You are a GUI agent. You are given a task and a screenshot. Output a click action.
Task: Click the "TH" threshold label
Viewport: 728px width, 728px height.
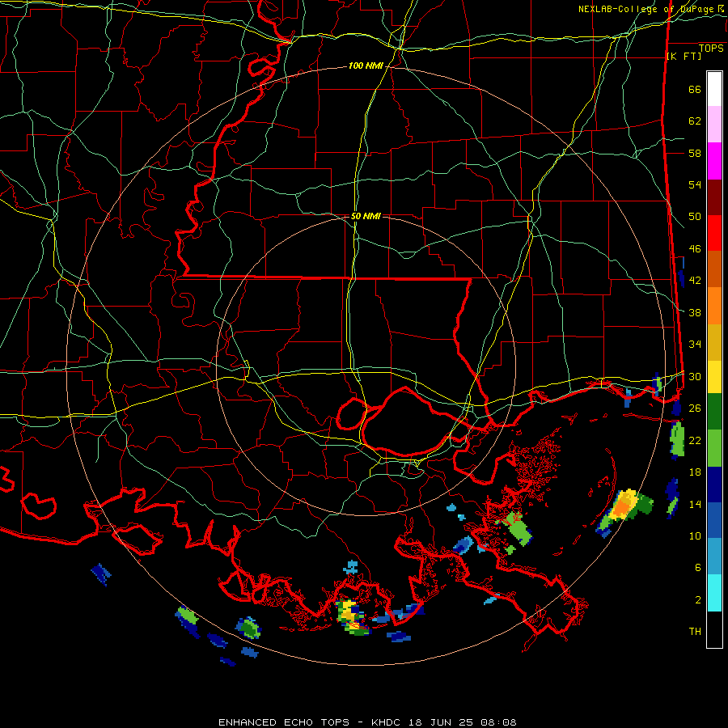(695, 632)
